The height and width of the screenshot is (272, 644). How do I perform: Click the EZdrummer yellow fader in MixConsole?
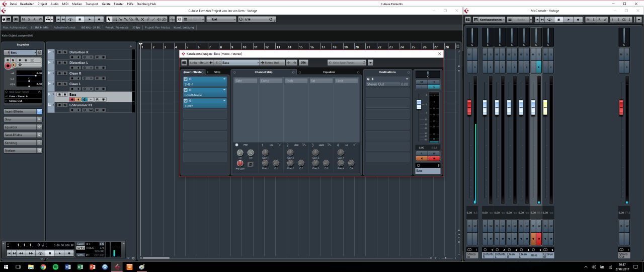point(545,107)
